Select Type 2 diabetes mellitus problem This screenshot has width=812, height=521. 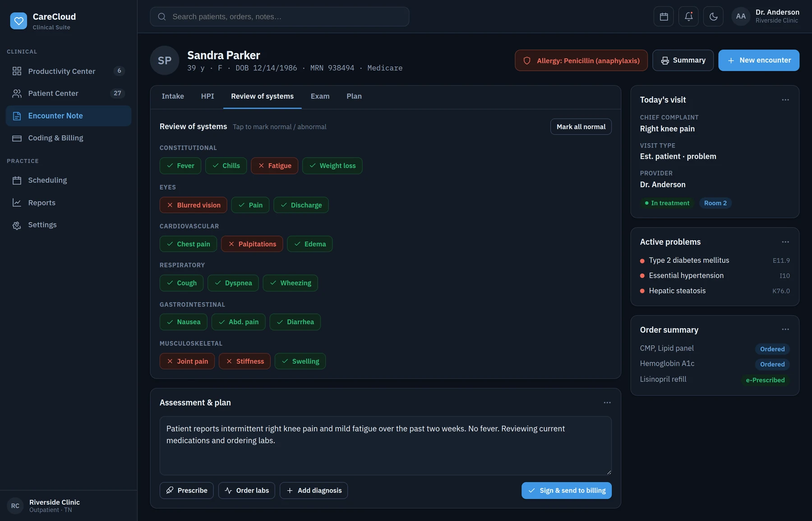715,260
